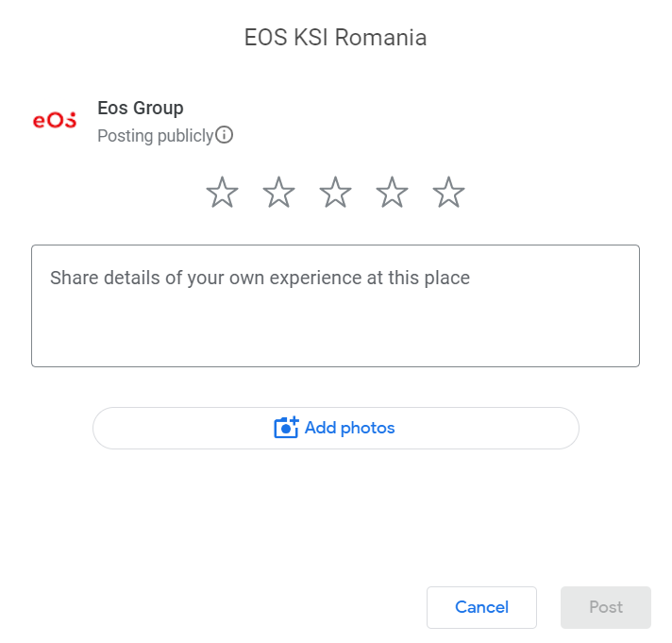Open info icon beside Posting publicly
This screenshot has height=643, width=672.
point(225,135)
